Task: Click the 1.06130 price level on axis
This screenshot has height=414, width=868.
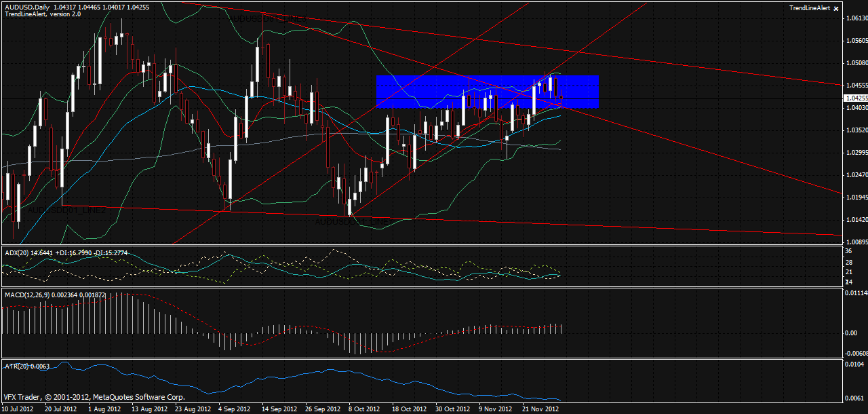Action: (x=854, y=18)
